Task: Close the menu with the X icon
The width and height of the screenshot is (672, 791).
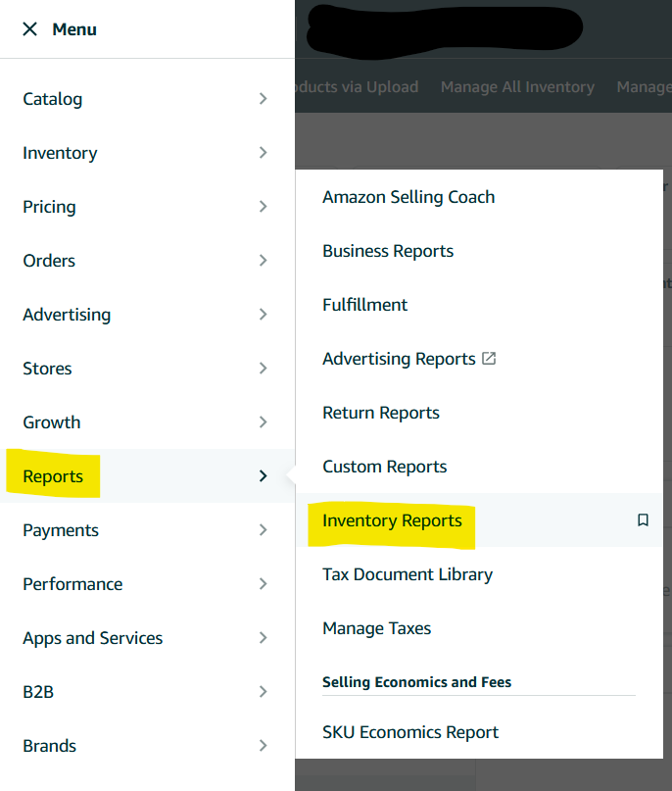Action: coord(29,29)
